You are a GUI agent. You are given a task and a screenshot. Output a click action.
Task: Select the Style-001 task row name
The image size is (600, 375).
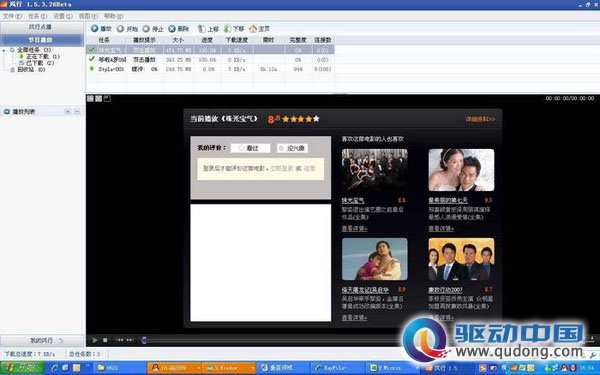point(111,69)
